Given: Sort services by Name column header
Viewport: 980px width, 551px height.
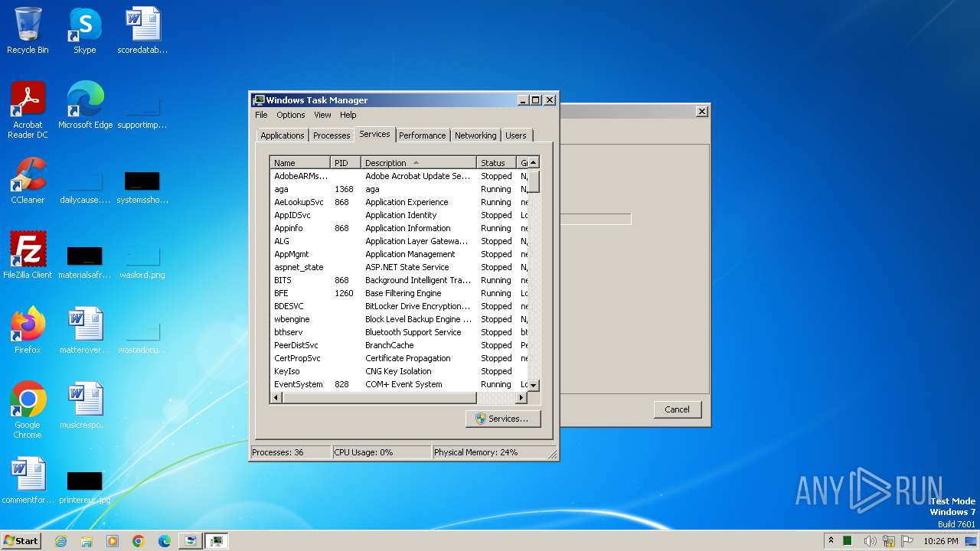Looking at the screenshot, I should click(x=300, y=163).
